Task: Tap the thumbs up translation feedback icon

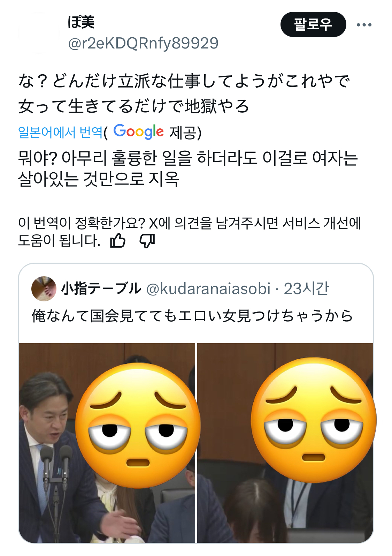Action: point(117,240)
